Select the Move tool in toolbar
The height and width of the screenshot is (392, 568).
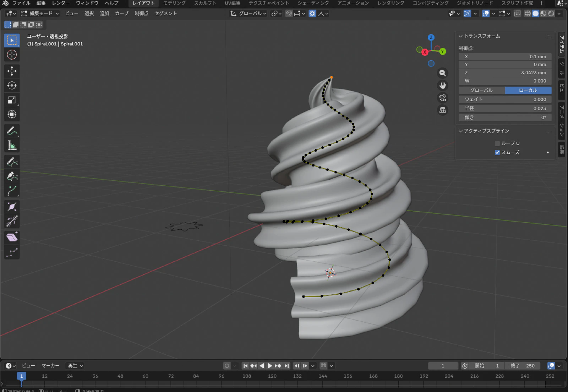click(x=12, y=71)
